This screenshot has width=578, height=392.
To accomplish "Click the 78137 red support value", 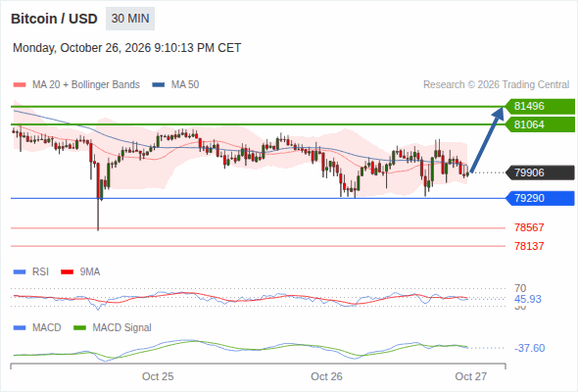I will [529, 246].
